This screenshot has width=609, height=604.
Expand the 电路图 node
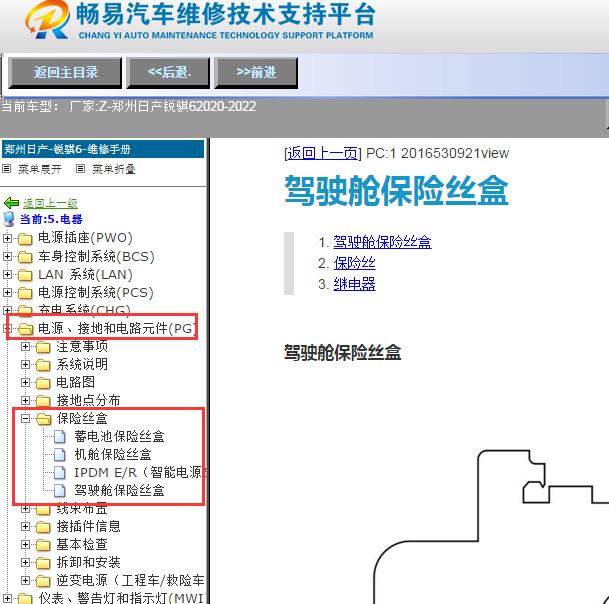pos(25,383)
